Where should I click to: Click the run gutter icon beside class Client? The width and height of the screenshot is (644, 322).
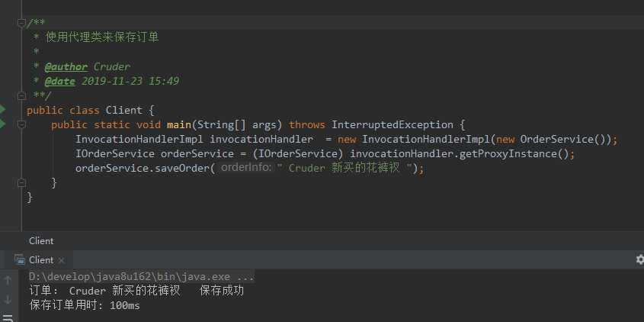pyautogui.click(x=3, y=110)
